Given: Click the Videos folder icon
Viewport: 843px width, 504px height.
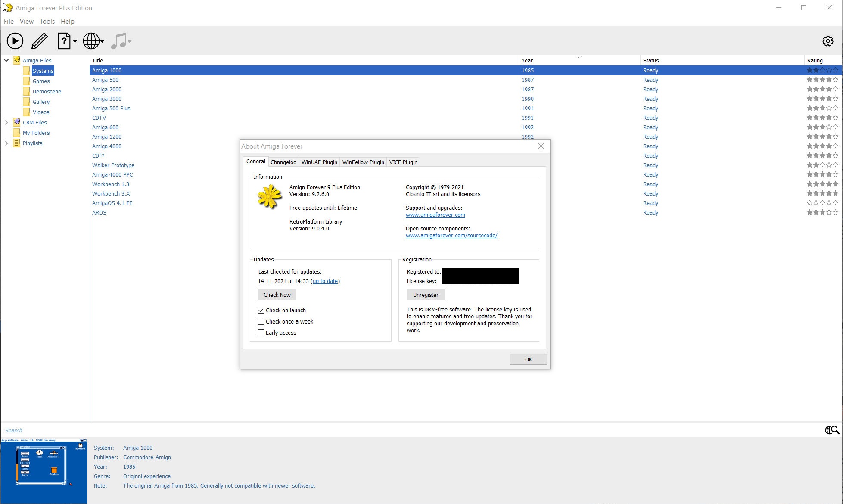Looking at the screenshot, I should [x=27, y=112].
